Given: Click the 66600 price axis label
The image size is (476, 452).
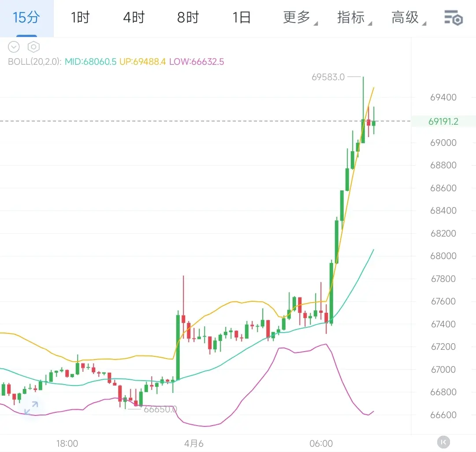Looking at the screenshot, I should [443, 415].
